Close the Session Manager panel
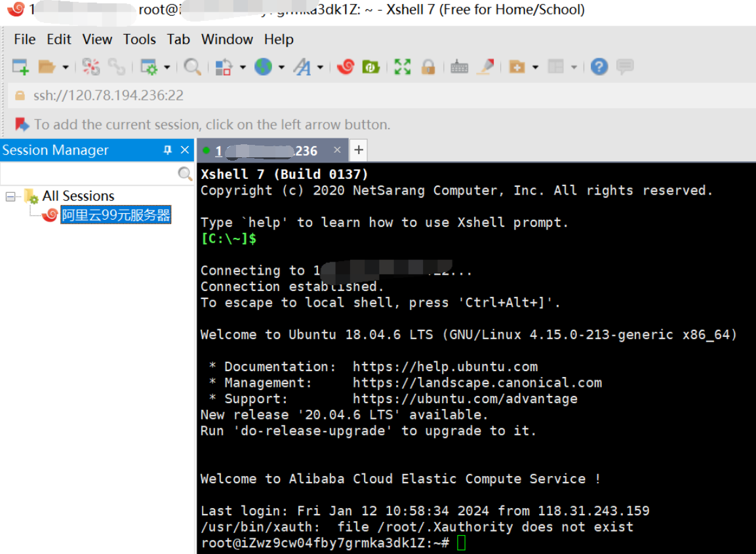The width and height of the screenshot is (756, 554). point(185,150)
